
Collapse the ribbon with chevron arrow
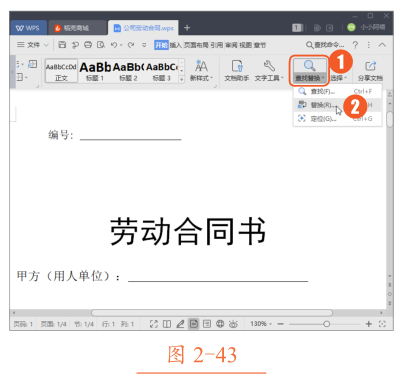[382, 45]
